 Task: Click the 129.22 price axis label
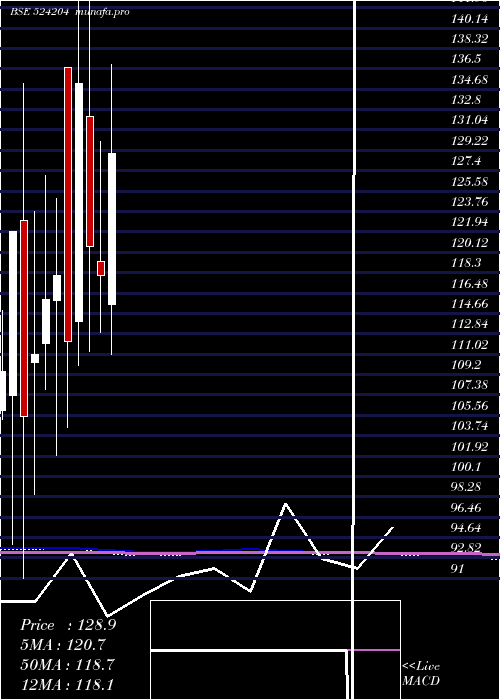[470, 141]
